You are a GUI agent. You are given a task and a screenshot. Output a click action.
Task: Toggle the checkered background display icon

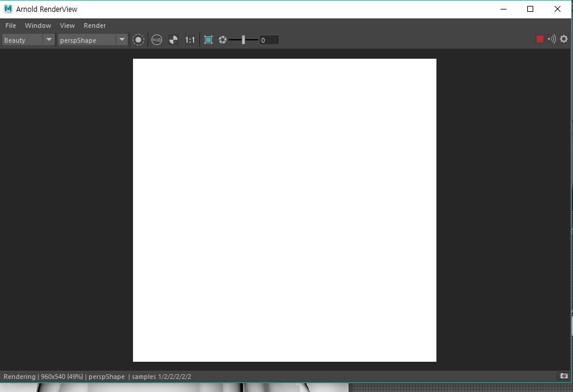(x=173, y=40)
